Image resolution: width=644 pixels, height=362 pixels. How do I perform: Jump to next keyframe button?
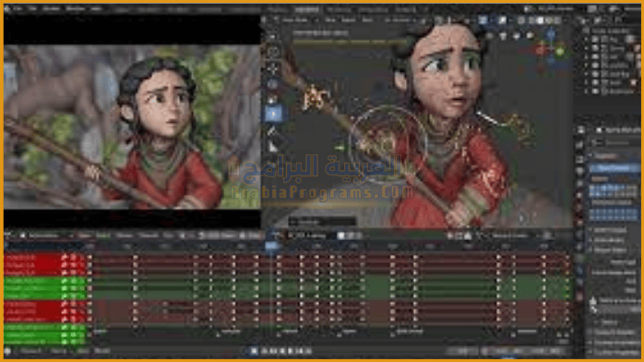point(300,351)
